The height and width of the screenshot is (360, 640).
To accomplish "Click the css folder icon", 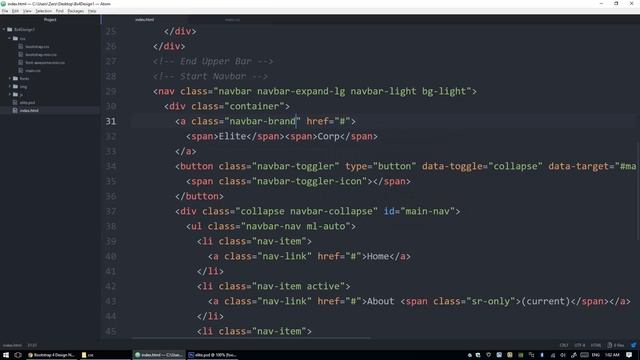I will (x=16, y=38).
